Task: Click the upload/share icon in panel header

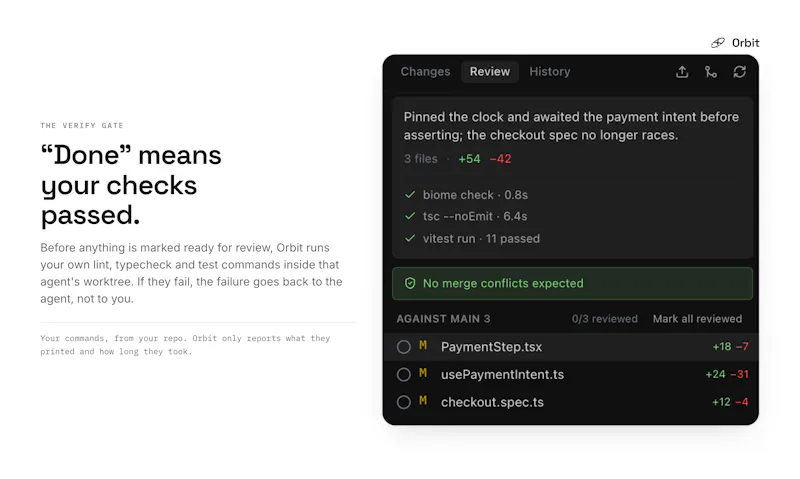Action: [x=682, y=72]
